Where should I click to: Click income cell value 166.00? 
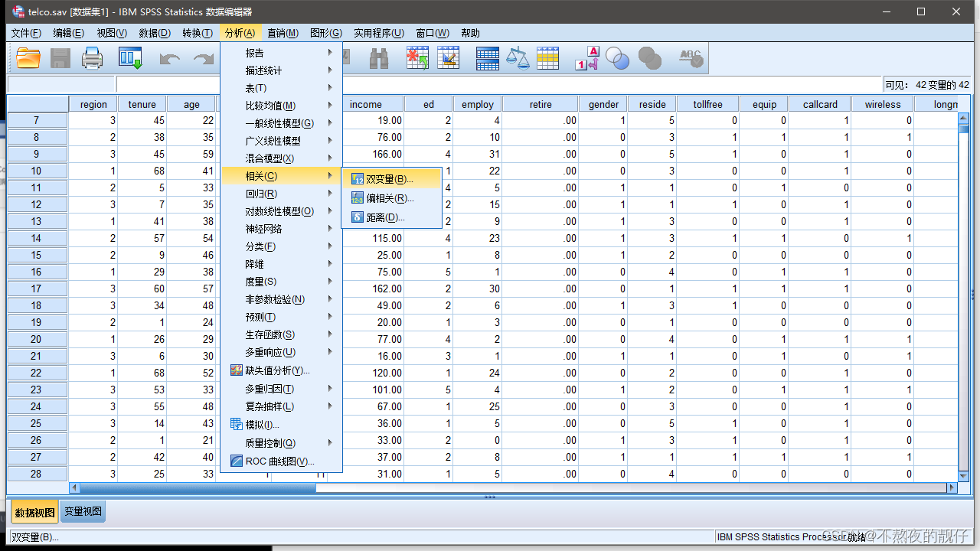373,154
